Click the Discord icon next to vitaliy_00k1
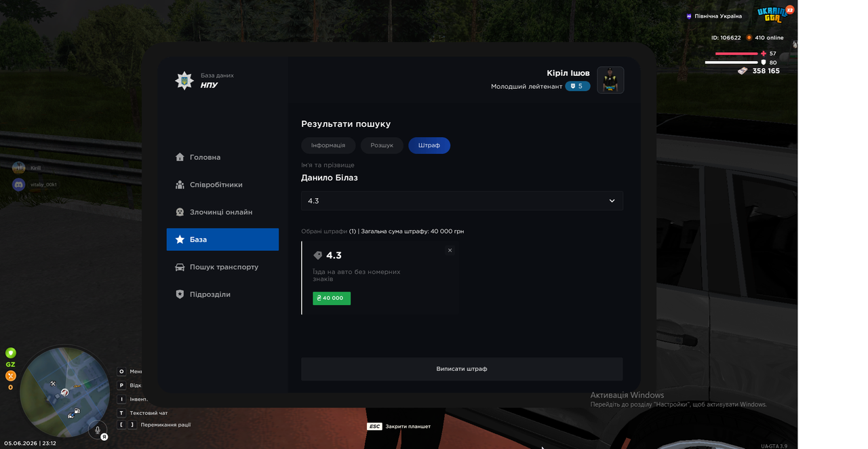868x449 pixels. tap(19, 184)
